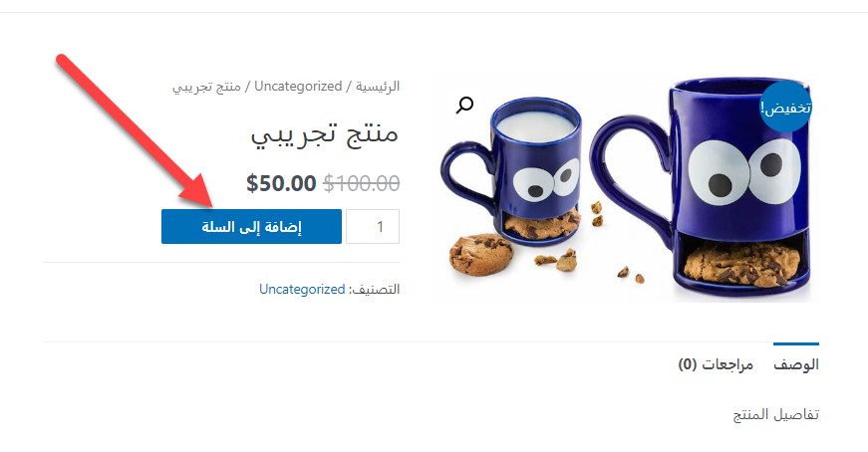Image resolution: width=868 pixels, height=452 pixels.
Task: Click the small milk mug in product image
Action: tap(512, 168)
